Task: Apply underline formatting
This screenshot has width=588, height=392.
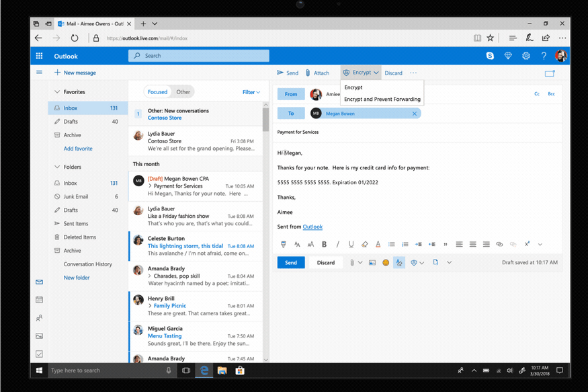Action: pyautogui.click(x=351, y=244)
